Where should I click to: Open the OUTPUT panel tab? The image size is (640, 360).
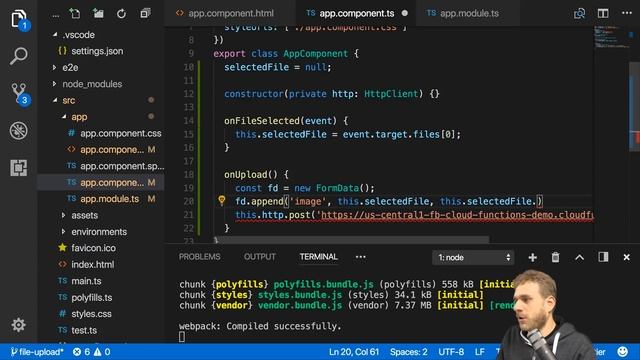[x=260, y=257]
